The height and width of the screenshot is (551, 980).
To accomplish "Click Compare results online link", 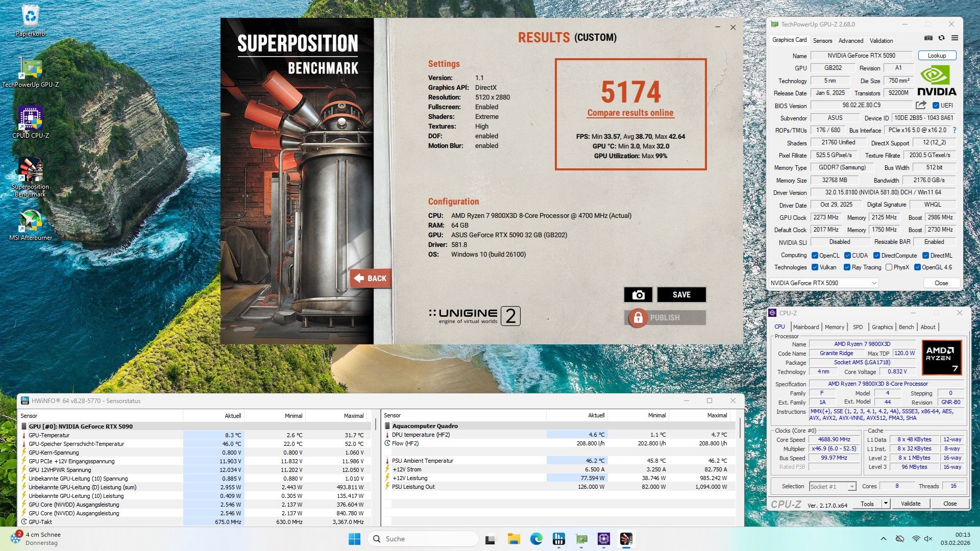I will [630, 113].
